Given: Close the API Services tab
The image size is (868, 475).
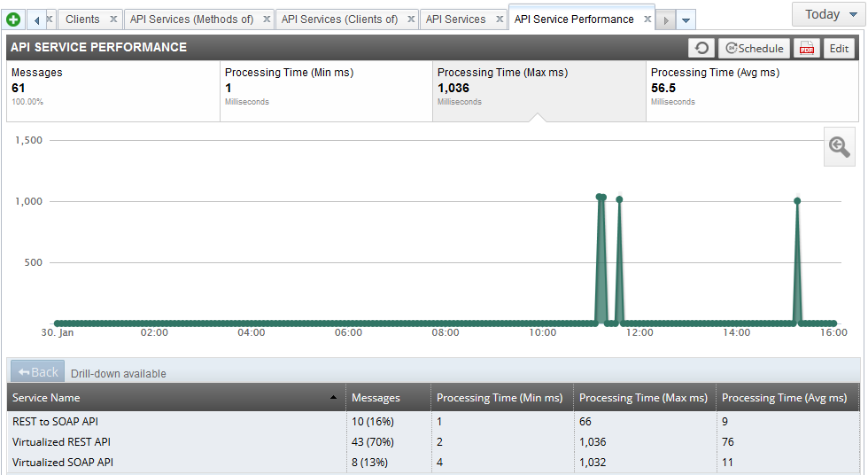Looking at the screenshot, I should click(500, 19).
